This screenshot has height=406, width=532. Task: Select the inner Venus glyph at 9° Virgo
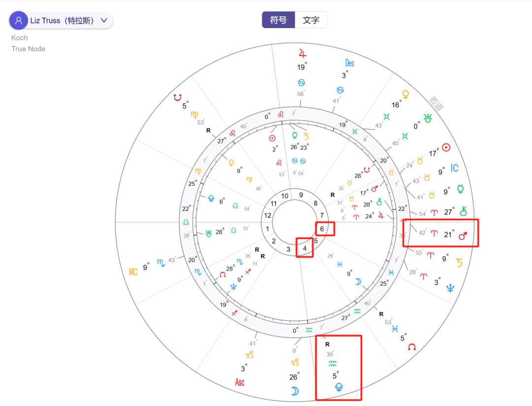231,163
